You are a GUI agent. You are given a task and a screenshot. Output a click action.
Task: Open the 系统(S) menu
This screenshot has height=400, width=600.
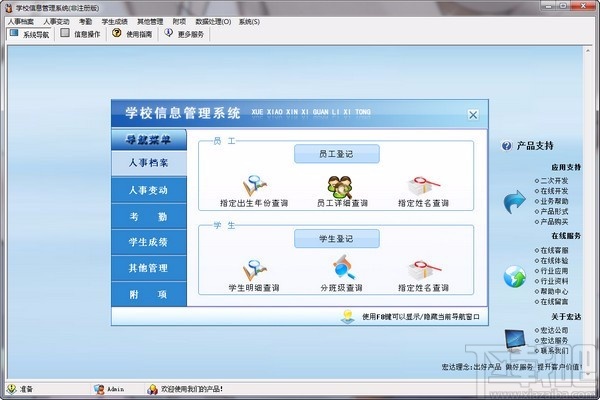[x=249, y=22]
